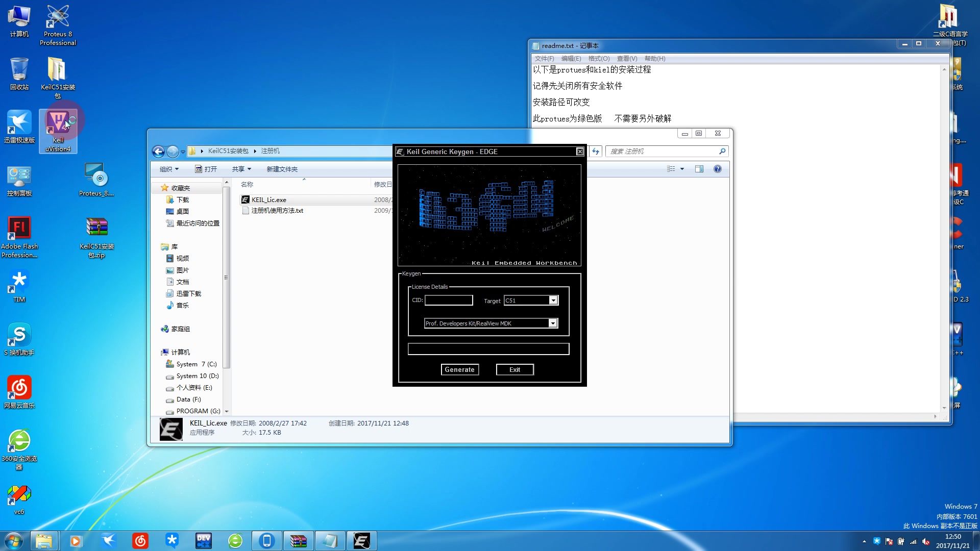
Task: Open the 格式(O) menu in Notepad
Action: [599, 59]
